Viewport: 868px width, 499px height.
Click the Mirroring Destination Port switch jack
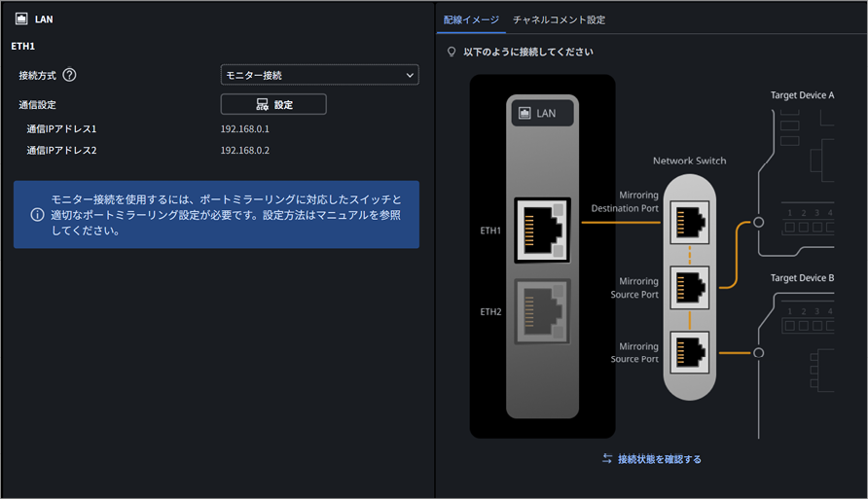(x=690, y=223)
